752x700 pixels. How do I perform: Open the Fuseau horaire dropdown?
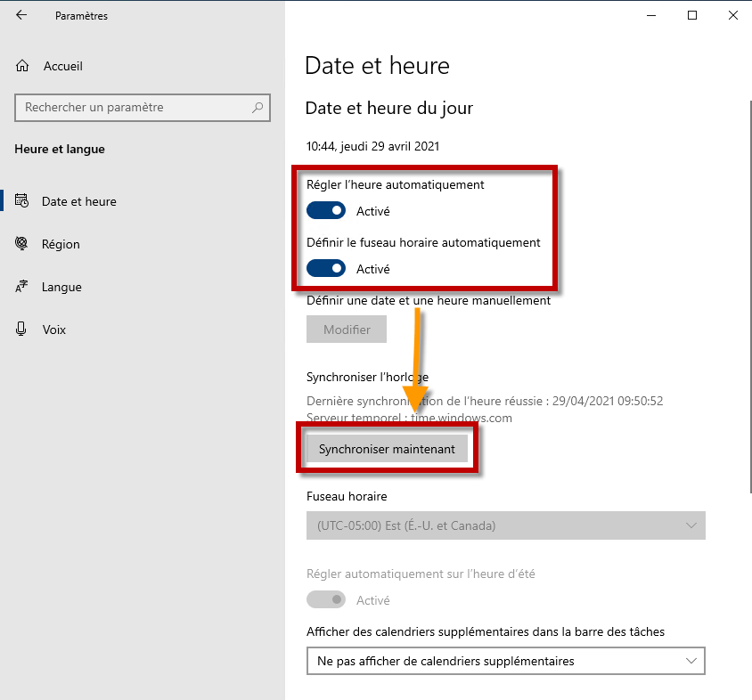[506, 525]
